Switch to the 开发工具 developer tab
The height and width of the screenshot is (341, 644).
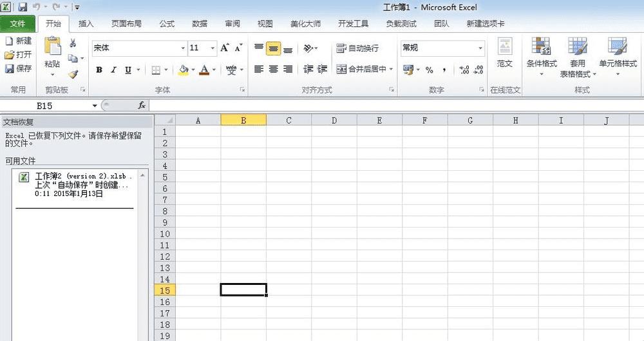point(353,24)
